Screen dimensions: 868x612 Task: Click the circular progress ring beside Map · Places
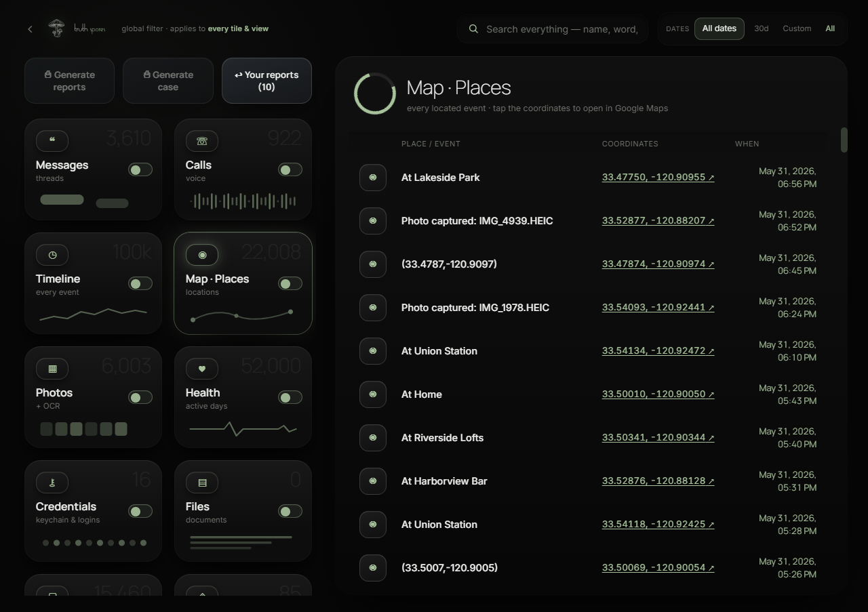[375, 94]
